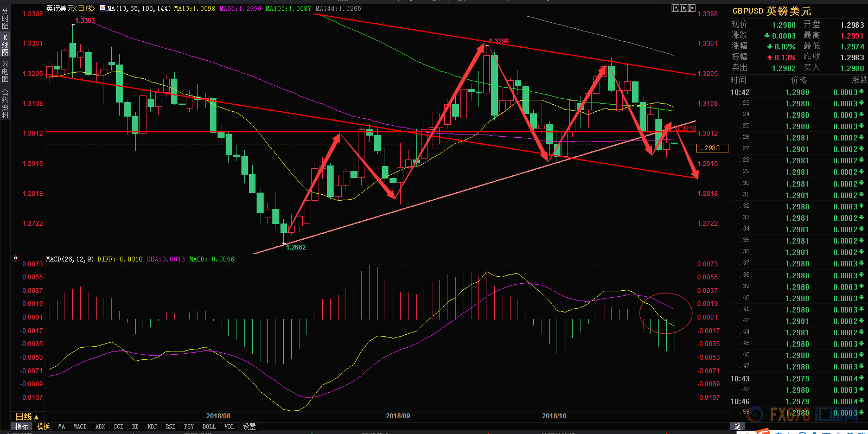Select the 模板 tab
868x434 pixels.
click(43, 427)
